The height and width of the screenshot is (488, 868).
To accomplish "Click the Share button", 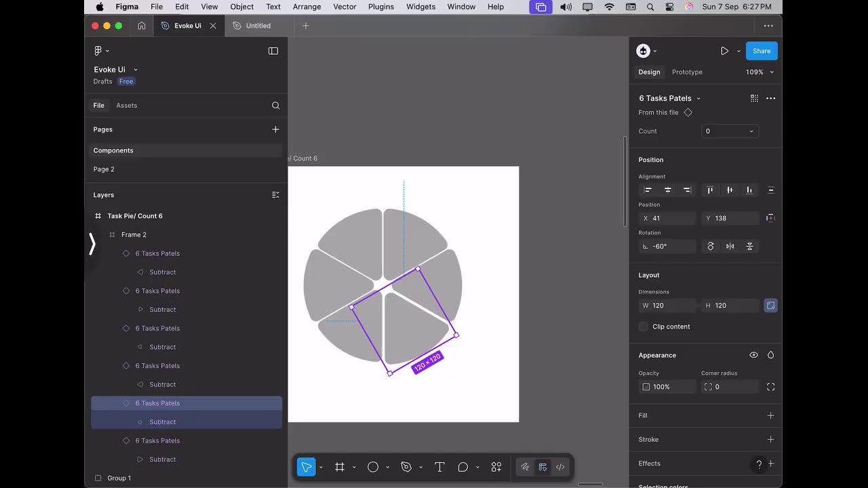I will (x=762, y=51).
